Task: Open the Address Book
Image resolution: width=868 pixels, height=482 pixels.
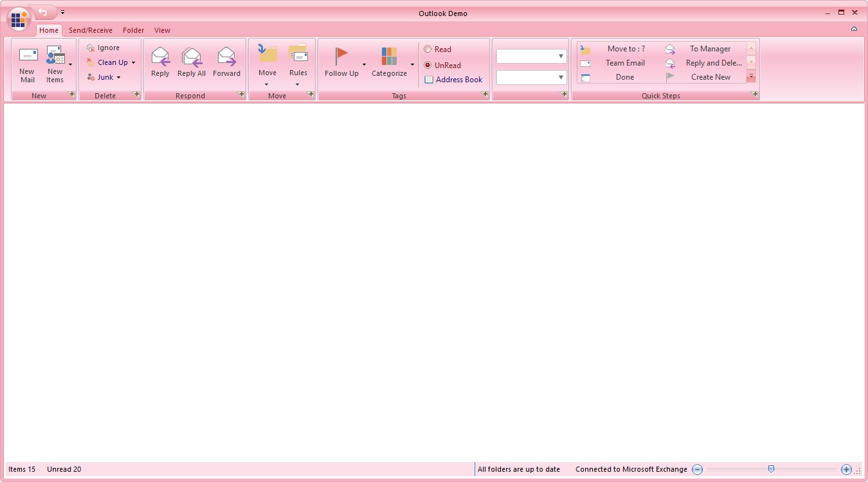Action: pyautogui.click(x=453, y=80)
